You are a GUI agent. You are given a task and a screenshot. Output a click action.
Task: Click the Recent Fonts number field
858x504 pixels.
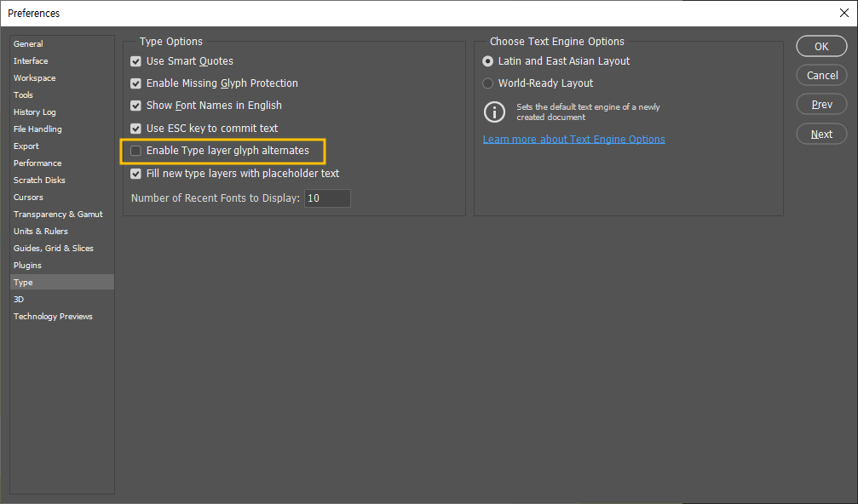pyautogui.click(x=327, y=198)
